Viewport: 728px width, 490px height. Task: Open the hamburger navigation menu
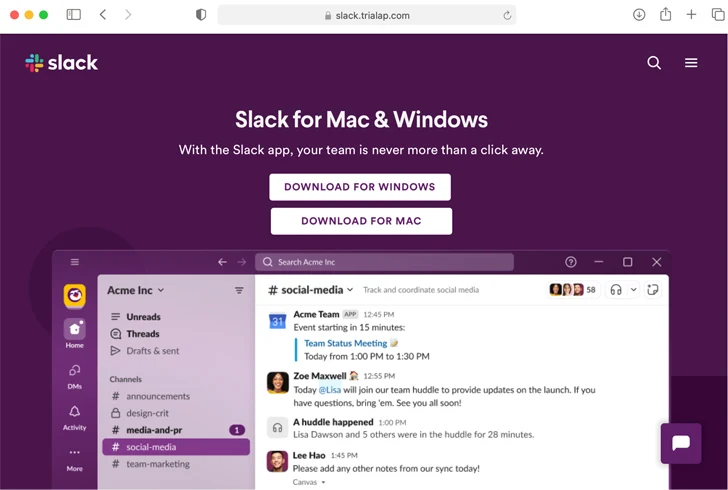click(691, 63)
